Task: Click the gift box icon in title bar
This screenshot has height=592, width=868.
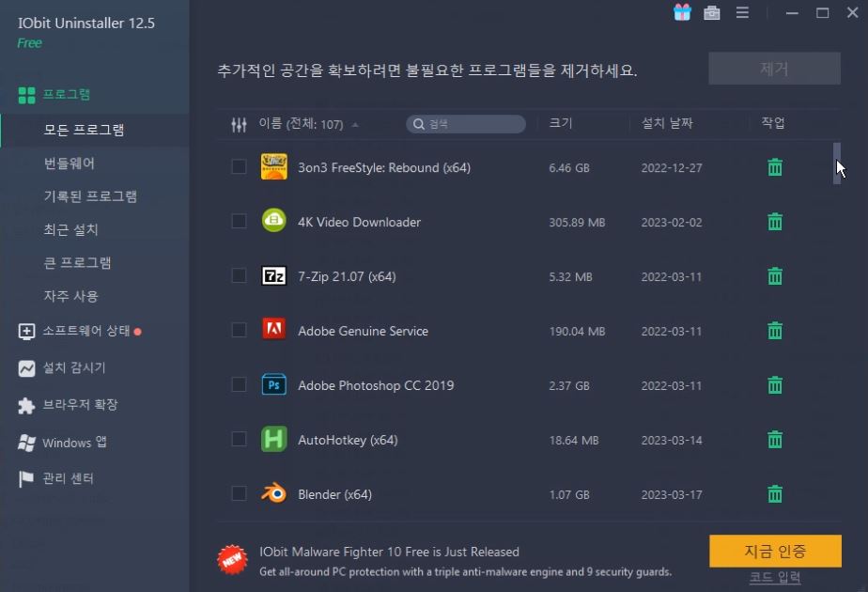Action: [x=682, y=12]
